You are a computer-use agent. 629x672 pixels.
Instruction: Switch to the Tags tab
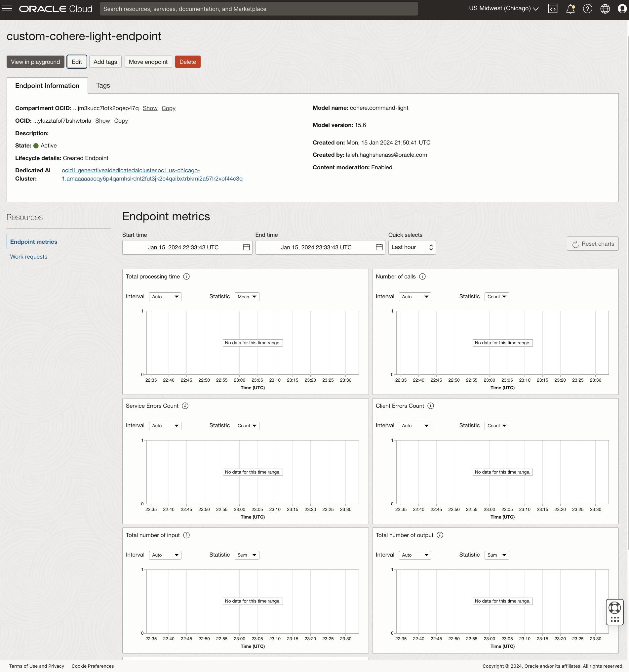click(103, 86)
